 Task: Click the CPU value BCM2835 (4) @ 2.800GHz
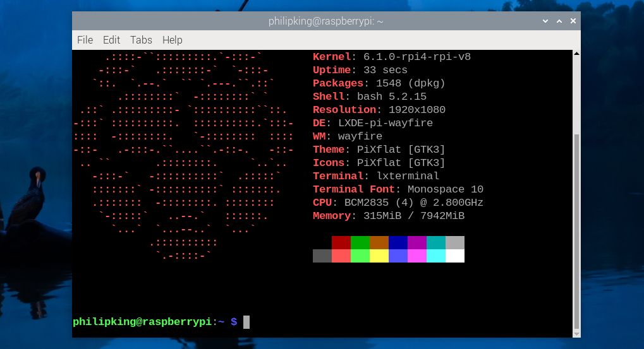tap(413, 203)
